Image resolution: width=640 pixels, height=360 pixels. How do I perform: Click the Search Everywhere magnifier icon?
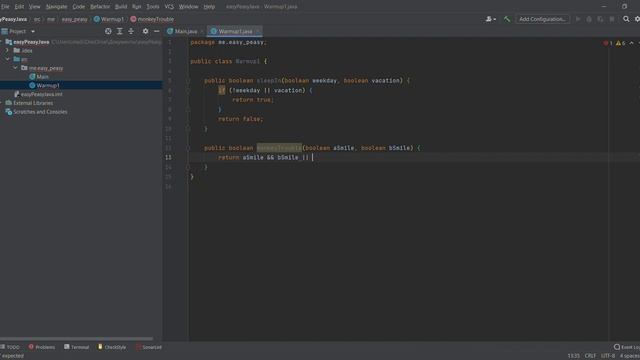coord(626,19)
